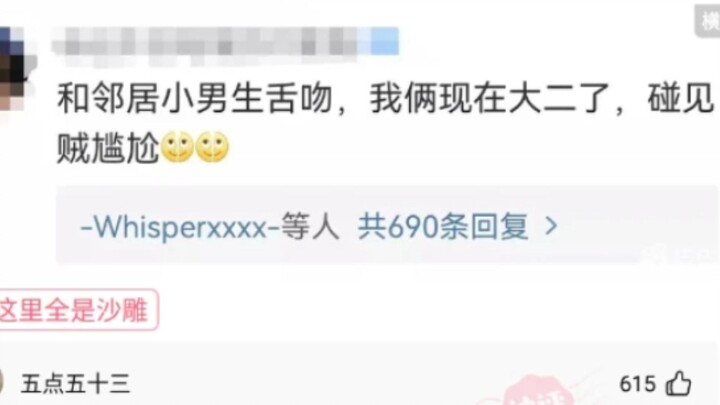The height and width of the screenshot is (405, 720).
Task: Click the 贼尴尬 text on the second line
Action: pos(108,148)
